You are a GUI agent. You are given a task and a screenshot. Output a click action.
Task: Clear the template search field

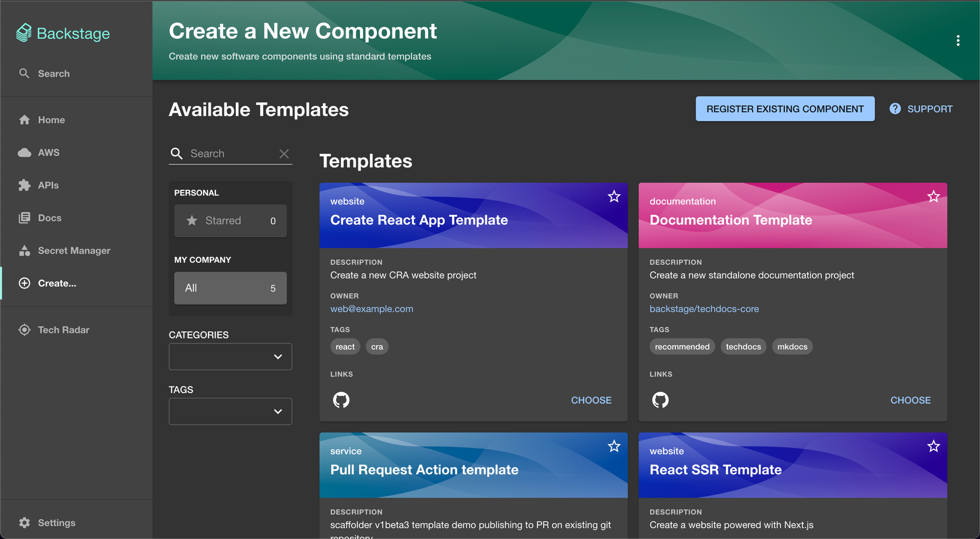(284, 154)
